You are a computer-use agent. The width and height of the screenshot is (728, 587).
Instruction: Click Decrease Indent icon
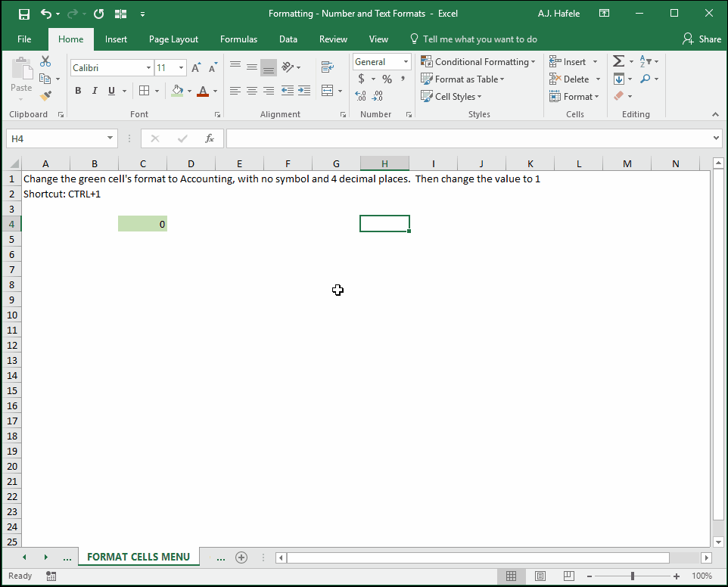click(288, 91)
